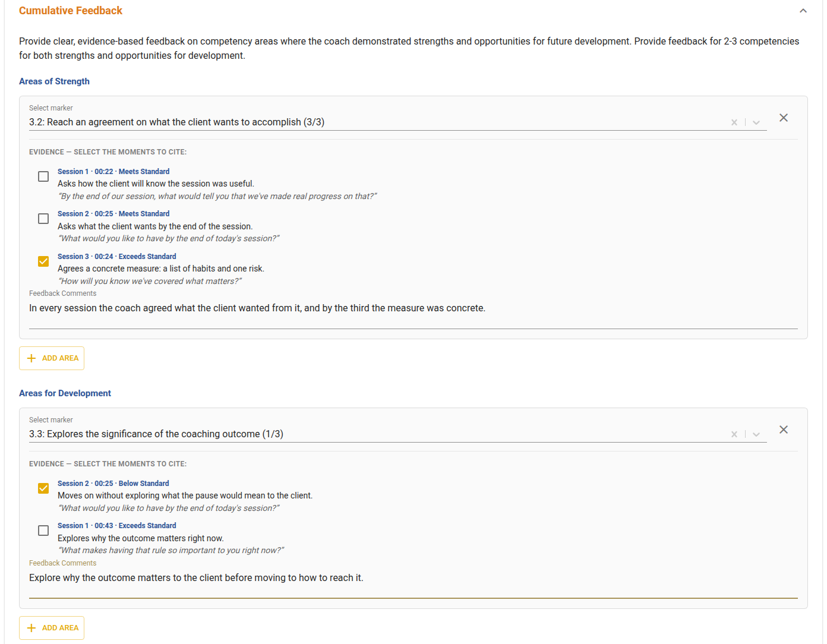
Task: Add an area under Areas of Strength
Action: point(52,358)
